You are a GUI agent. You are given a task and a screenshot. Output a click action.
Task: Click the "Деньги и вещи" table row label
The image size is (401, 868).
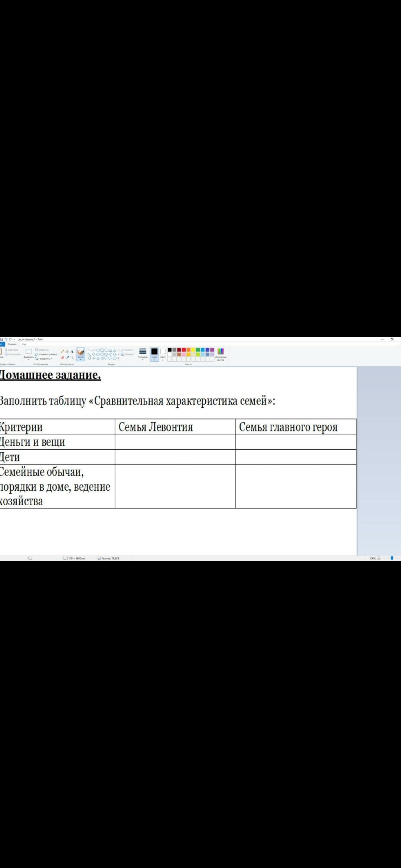click(32, 442)
